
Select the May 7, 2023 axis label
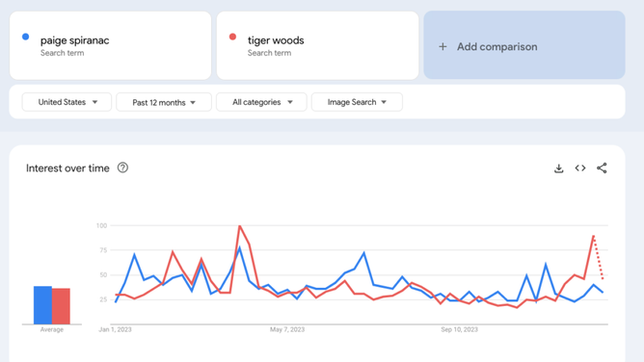point(287,329)
